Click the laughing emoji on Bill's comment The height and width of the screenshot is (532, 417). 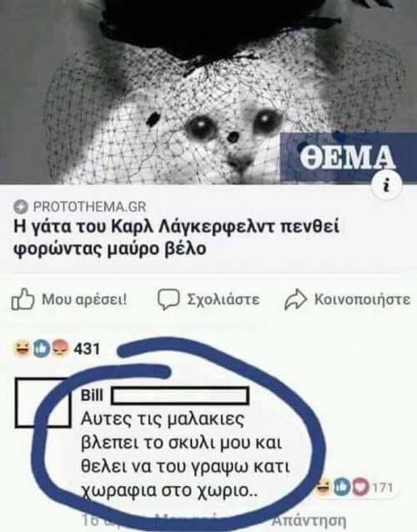tap(324, 487)
